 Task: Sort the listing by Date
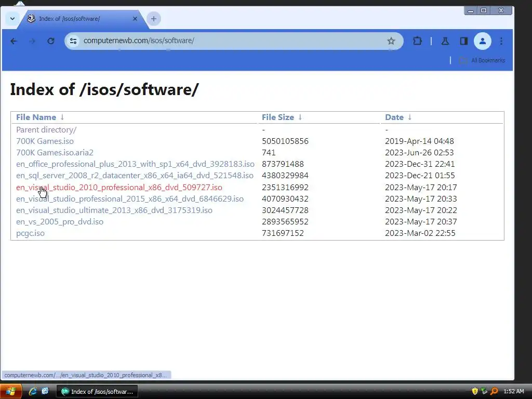click(x=394, y=117)
